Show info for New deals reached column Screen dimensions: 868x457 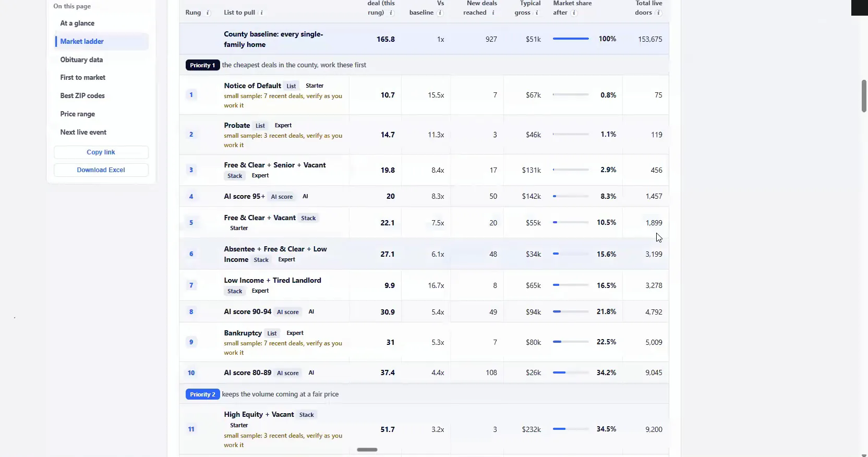493,13
